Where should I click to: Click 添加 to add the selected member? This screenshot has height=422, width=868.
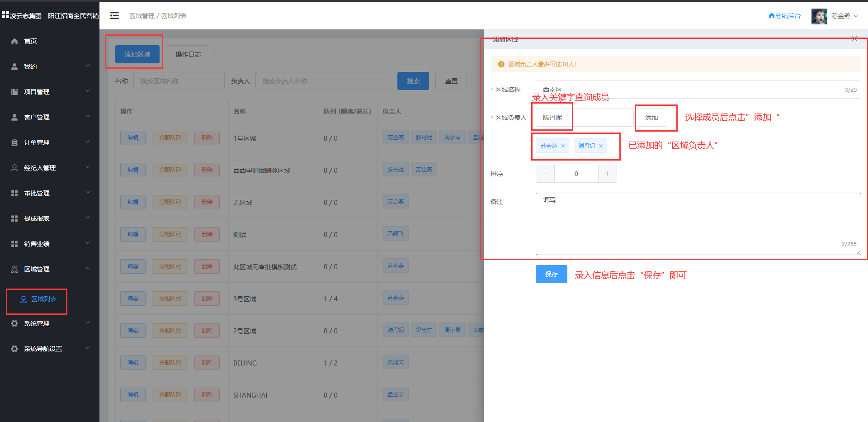[x=651, y=118]
